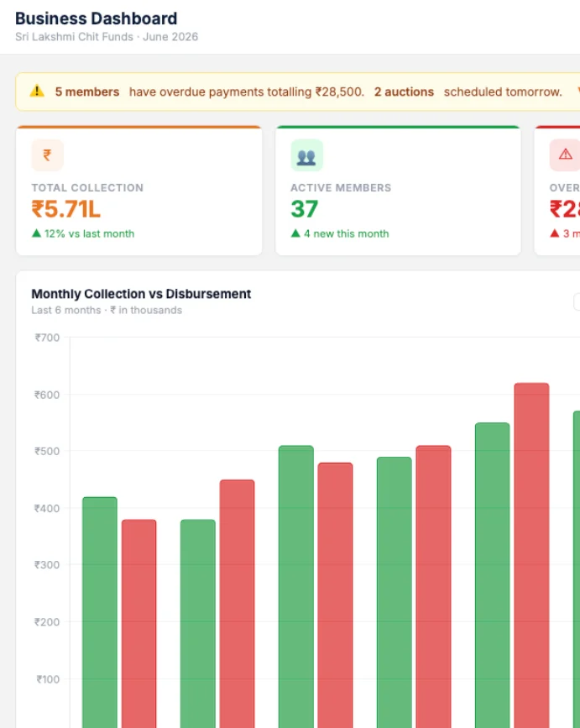Viewport: 580px width, 728px height.
Task: Click the ₹600 y-axis label
Action: (x=47, y=395)
